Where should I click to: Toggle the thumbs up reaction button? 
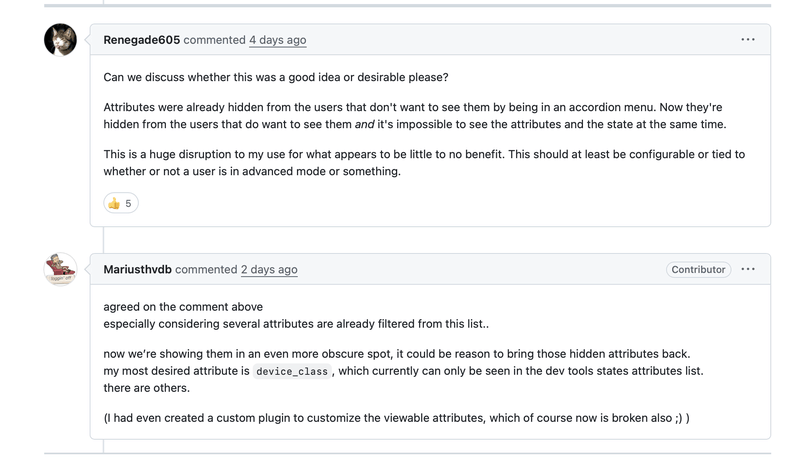[120, 203]
